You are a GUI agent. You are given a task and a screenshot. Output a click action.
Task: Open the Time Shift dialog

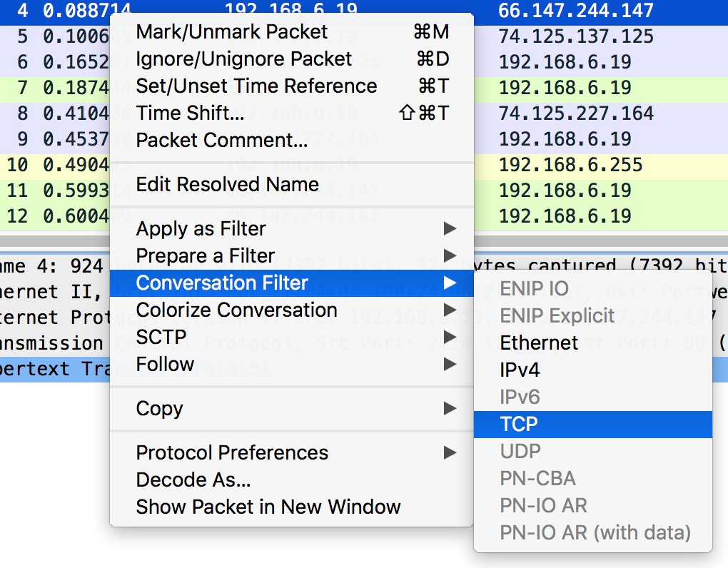190,113
